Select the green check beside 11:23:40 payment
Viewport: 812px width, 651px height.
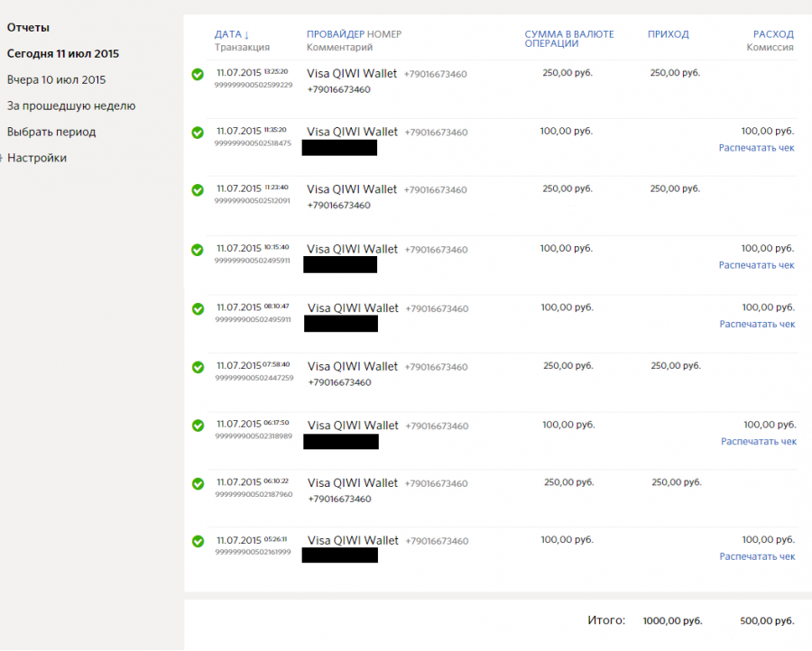coord(198,190)
